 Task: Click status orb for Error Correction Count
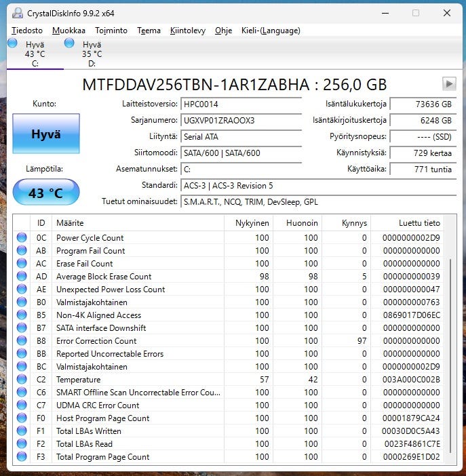click(22, 340)
